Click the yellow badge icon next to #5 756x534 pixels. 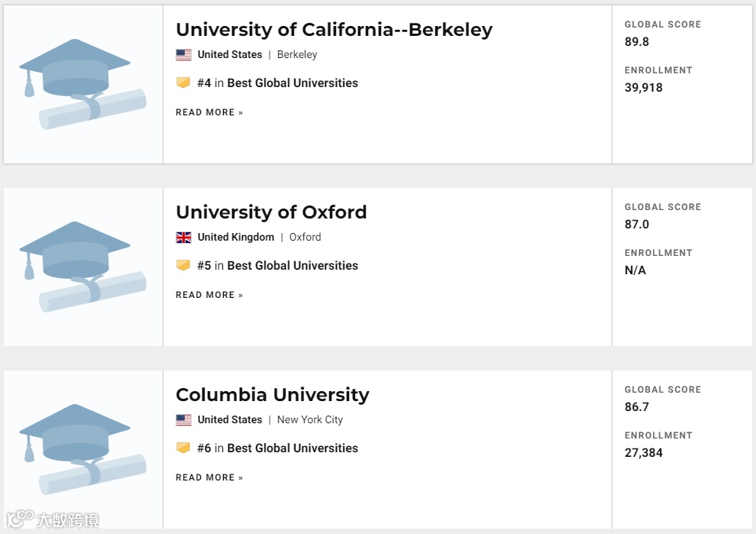(x=183, y=265)
